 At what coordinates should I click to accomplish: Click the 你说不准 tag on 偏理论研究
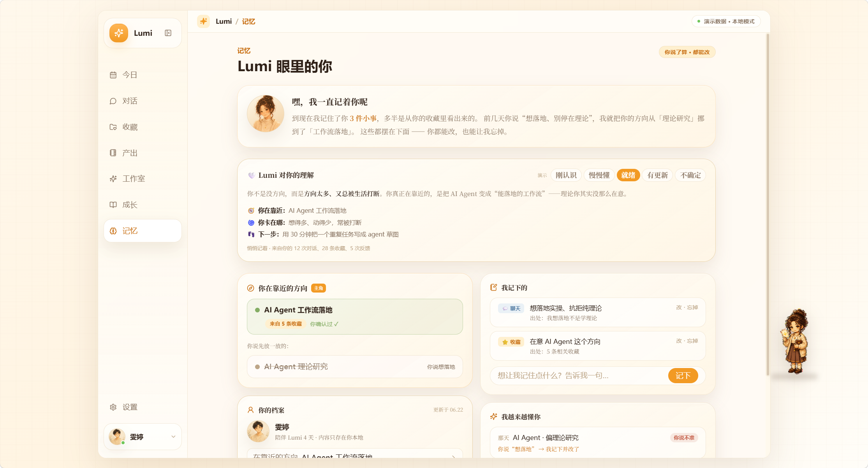pos(684,438)
